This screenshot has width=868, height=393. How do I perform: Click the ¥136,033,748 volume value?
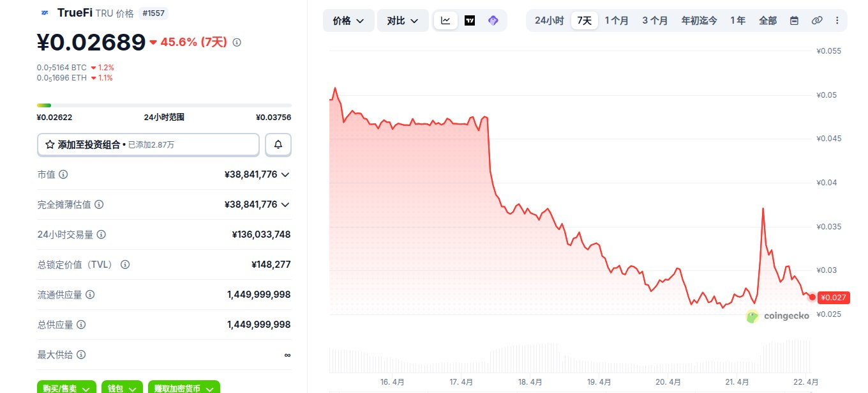click(261, 235)
